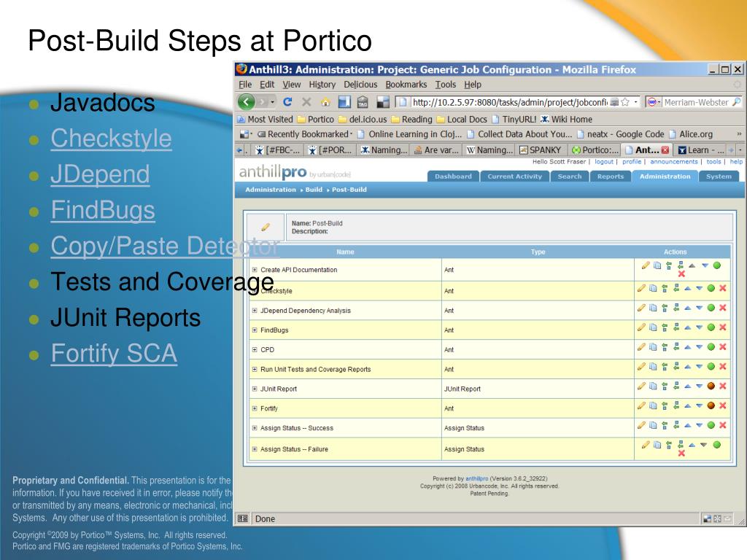747x560 pixels.
Task: Click Firefox green Back arrow button
Action: pos(247,101)
